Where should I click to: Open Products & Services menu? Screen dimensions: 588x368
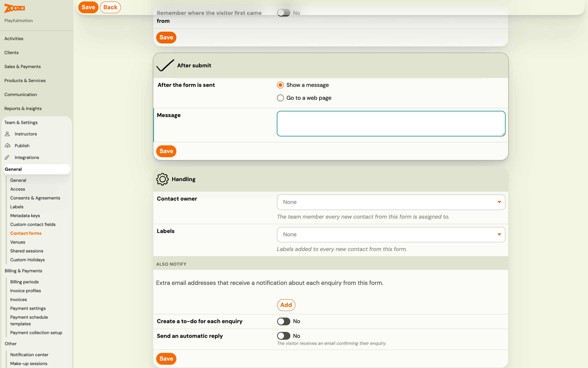tap(25, 81)
